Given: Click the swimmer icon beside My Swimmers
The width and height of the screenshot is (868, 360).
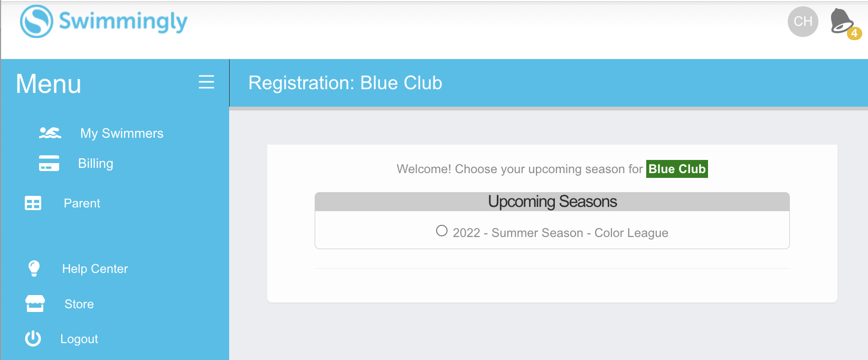Looking at the screenshot, I should click(50, 133).
